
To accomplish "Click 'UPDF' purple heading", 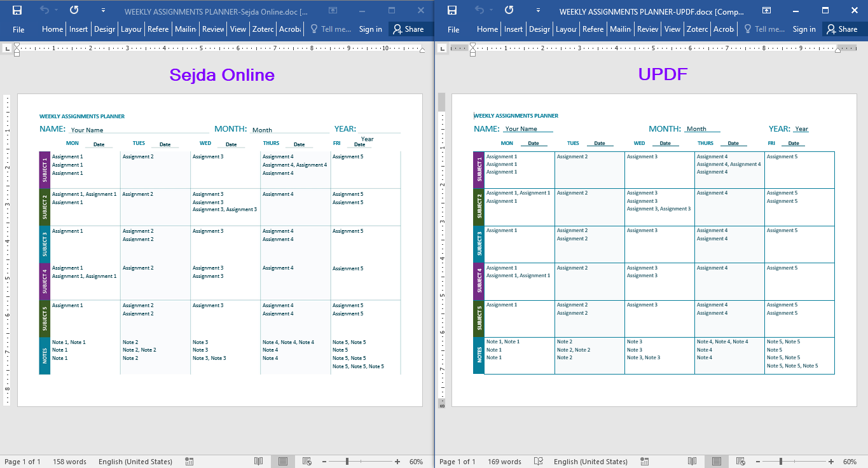I will tap(663, 74).
